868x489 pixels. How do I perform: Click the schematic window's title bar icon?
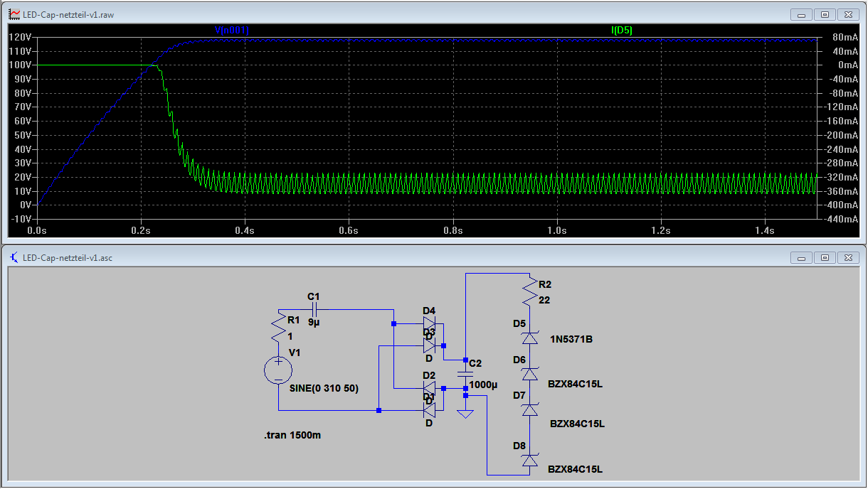[x=14, y=257]
